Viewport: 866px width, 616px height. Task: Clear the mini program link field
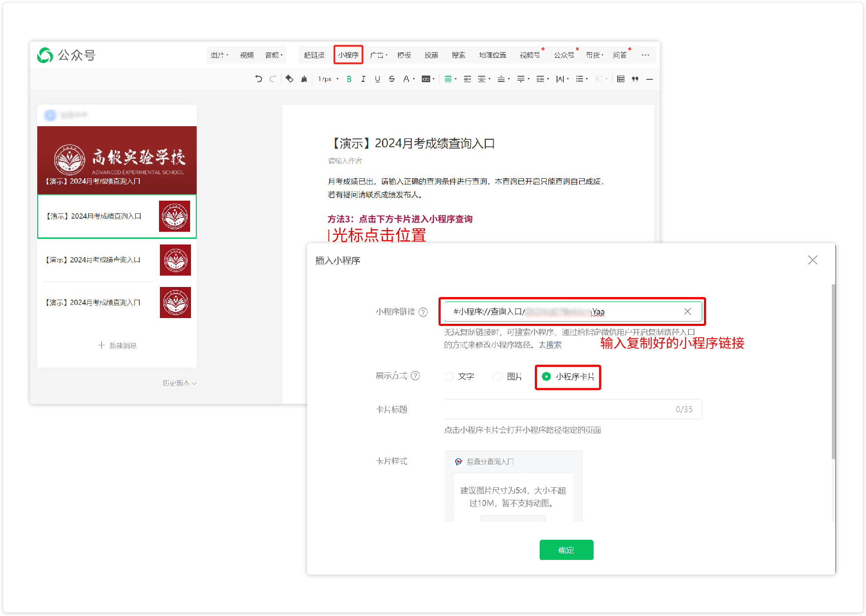pos(687,311)
